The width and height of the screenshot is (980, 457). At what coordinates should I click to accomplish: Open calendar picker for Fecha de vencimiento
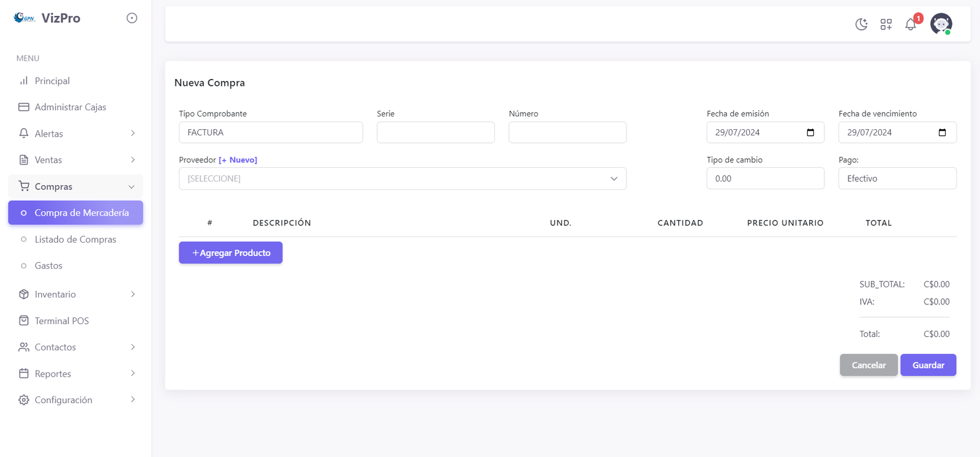(942, 132)
